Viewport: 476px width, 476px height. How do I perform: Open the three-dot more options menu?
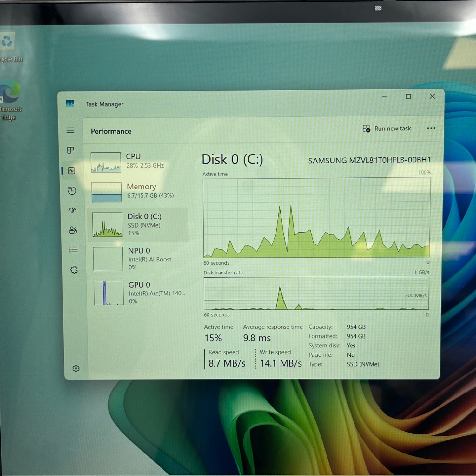pyautogui.click(x=431, y=128)
